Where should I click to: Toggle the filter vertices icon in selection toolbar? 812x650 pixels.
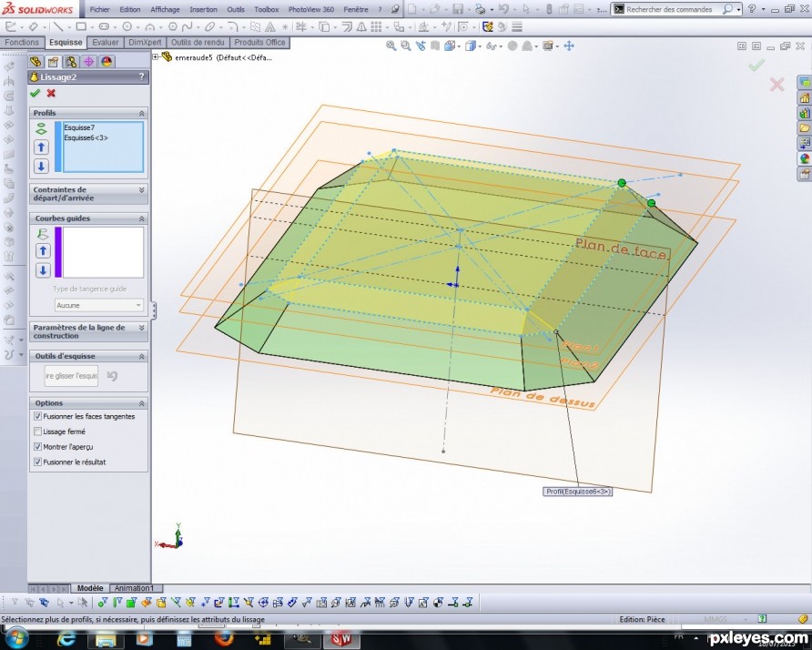coord(103,603)
